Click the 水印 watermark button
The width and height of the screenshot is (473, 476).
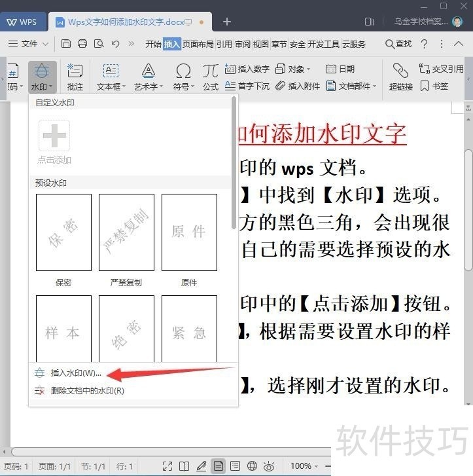pos(42,77)
